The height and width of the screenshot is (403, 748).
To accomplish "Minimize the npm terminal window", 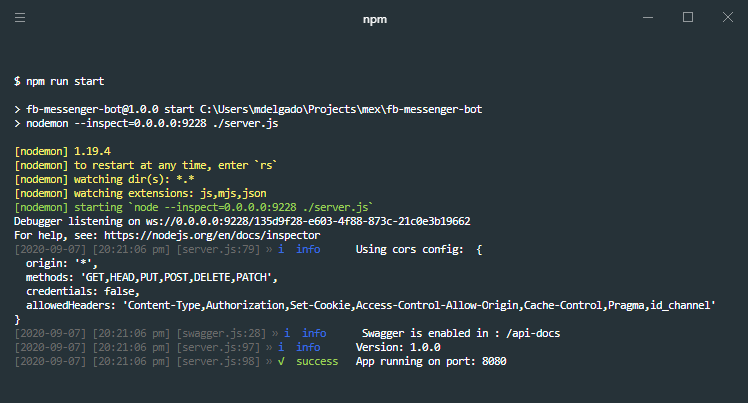I will [x=648, y=18].
